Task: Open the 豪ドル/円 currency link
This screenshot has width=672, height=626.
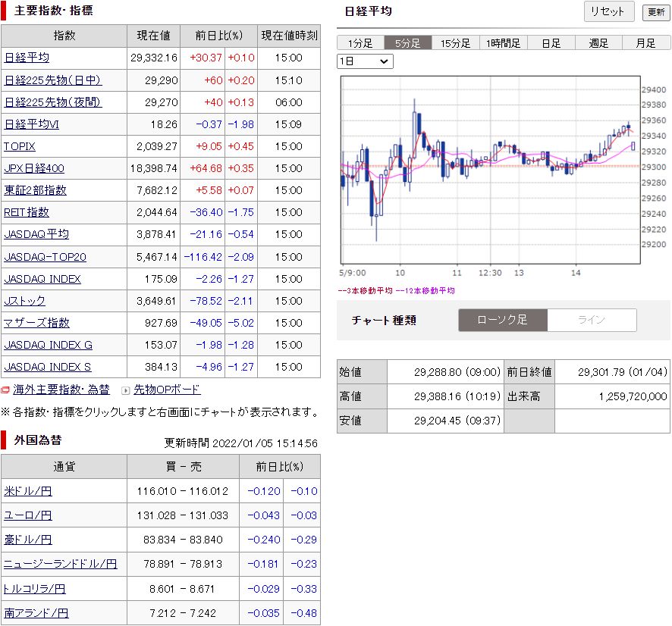Action: coord(28,540)
